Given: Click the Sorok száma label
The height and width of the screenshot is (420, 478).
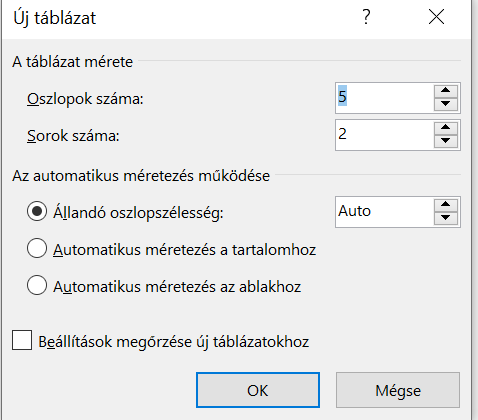Looking at the screenshot, I should 73,136.
